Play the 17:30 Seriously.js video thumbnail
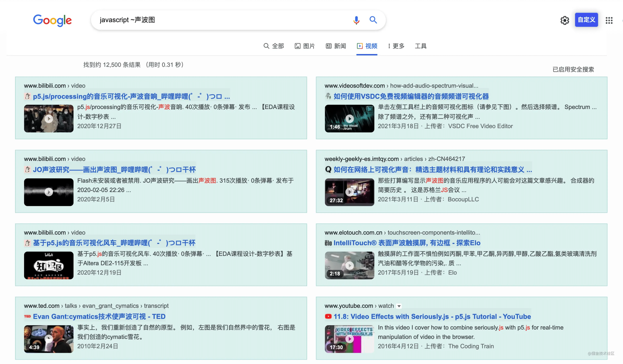Viewport: 623px width, 364px height. [349, 339]
